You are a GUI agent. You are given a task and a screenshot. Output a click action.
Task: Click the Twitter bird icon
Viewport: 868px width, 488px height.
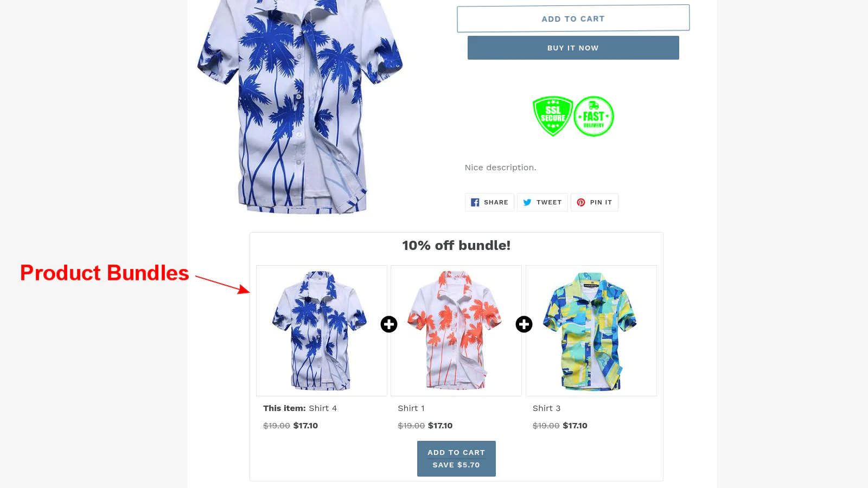[x=527, y=202]
